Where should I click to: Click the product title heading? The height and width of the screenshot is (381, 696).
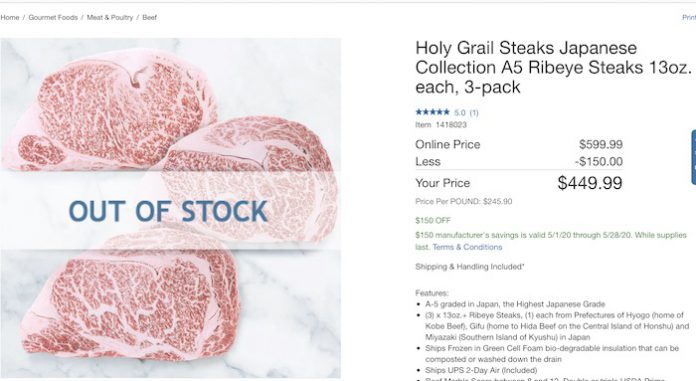(554, 67)
